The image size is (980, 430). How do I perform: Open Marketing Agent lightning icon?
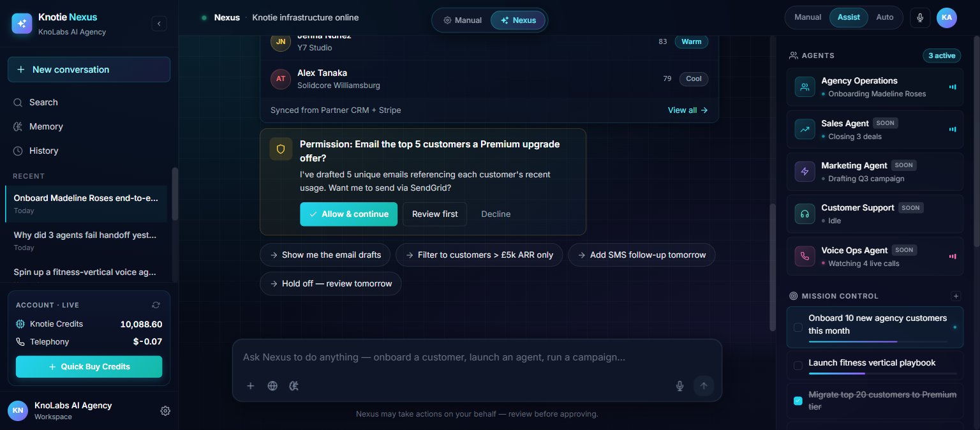tap(805, 172)
